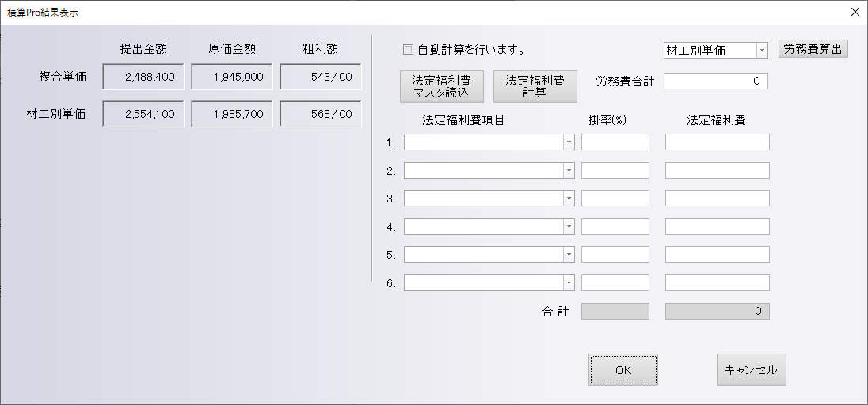Click the row 1 掛率(%) field
The width and height of the screenshot is (868, 405).
point(615,142)
